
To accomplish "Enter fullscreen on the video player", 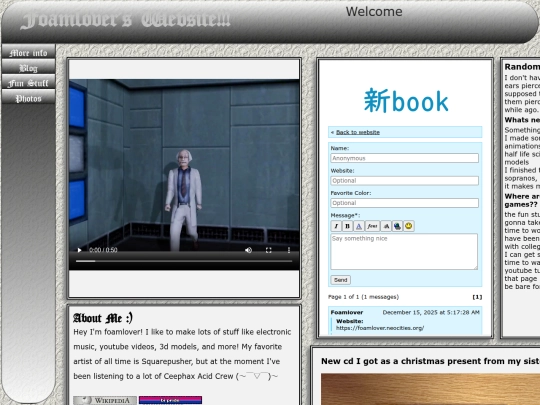I will click(269, 250).
